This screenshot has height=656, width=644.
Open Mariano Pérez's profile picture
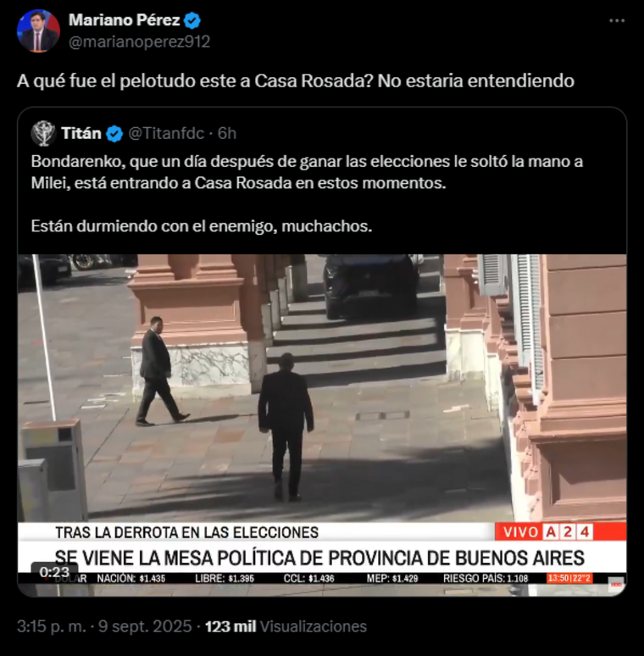pyautogui.click(x=38, y=31)
